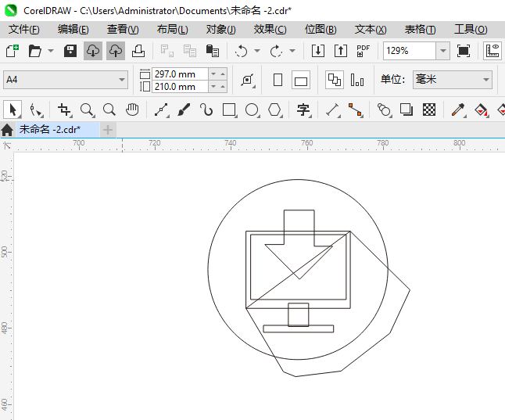505x420 pixels.
Task: Open the 效果(C) menu
Action: [270, 30]
